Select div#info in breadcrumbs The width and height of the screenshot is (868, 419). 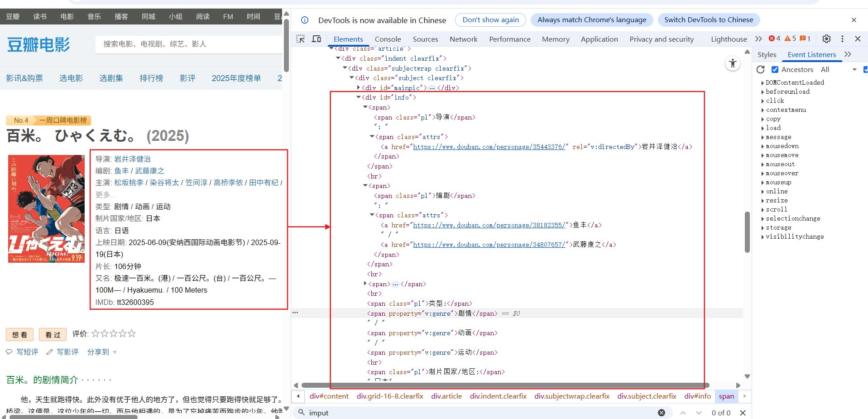tap(697, 396)
